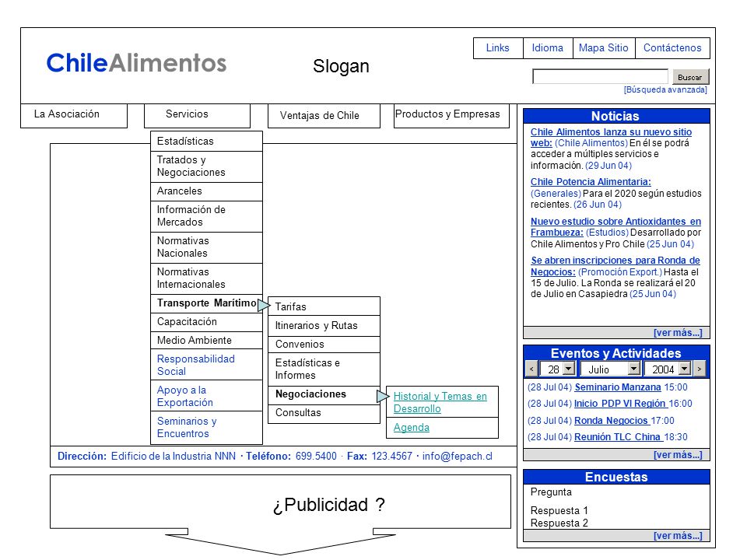Screen dimensions: 747x560
Task: Select Seminarios y Encuentros menu item
Action: pyautogui.click(x=206, y=427)
